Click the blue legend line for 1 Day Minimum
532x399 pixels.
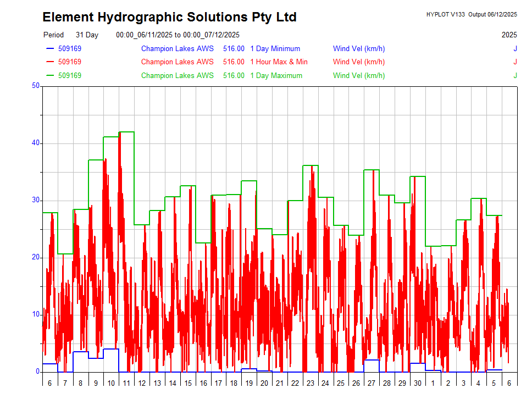(x=50, y=49)
